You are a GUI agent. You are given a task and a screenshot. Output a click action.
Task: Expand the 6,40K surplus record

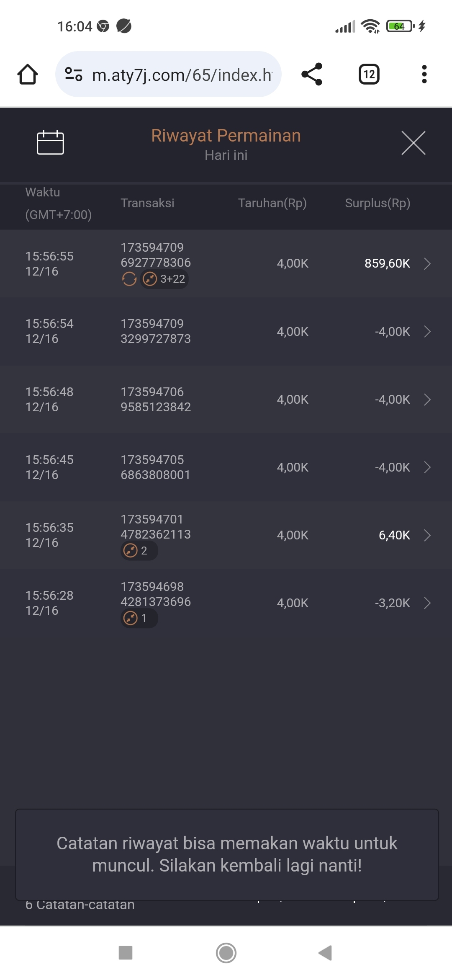[x=427, y=535]
